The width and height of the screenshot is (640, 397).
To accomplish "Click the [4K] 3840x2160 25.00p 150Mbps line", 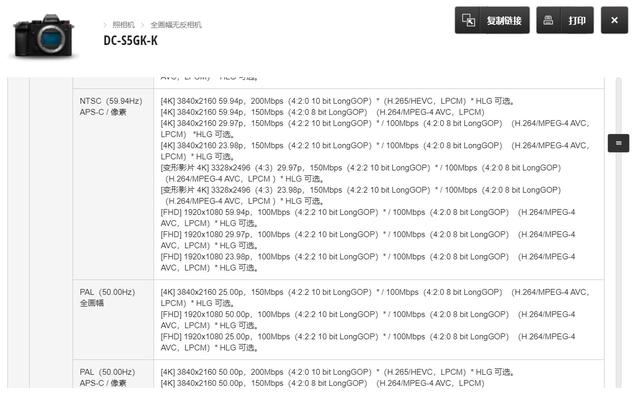I will point(375,297).
